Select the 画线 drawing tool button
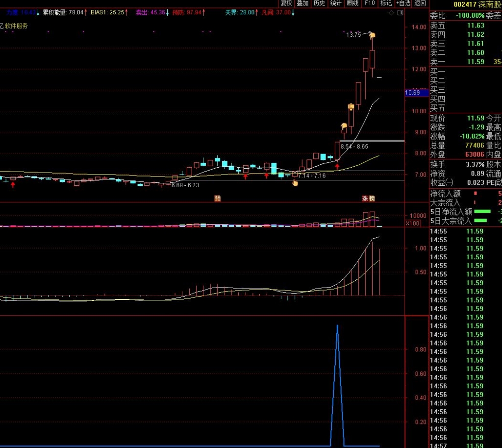Image resolution: width=502 pixels, height=448 pixels. 352,3
